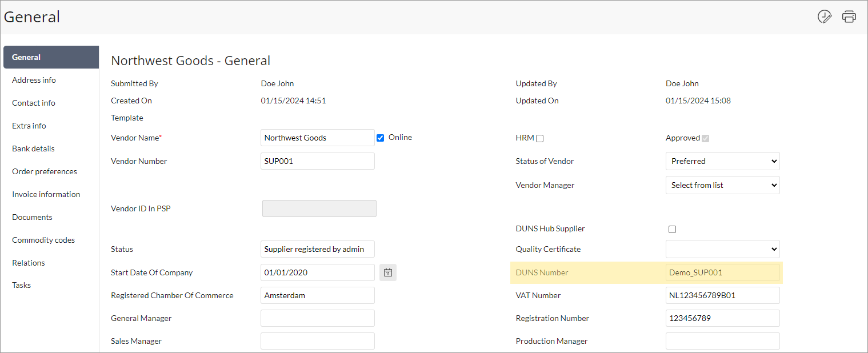
Task: Click Updated On date '01/15/2024 15:08'
Action: (698, 101)
